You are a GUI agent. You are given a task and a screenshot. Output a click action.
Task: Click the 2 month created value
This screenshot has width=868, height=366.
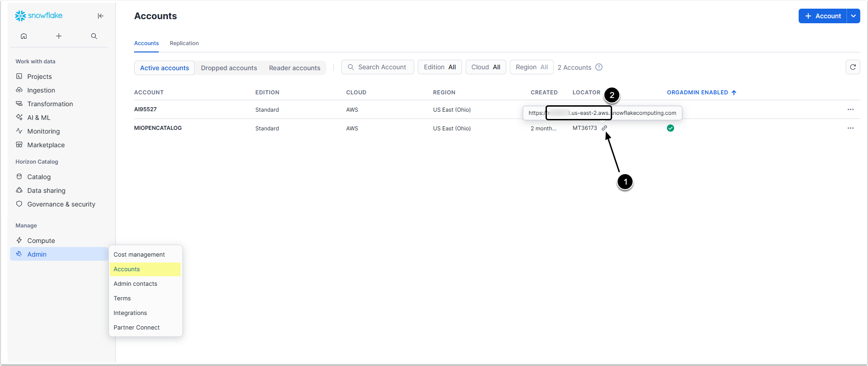[x=543, y=129]
